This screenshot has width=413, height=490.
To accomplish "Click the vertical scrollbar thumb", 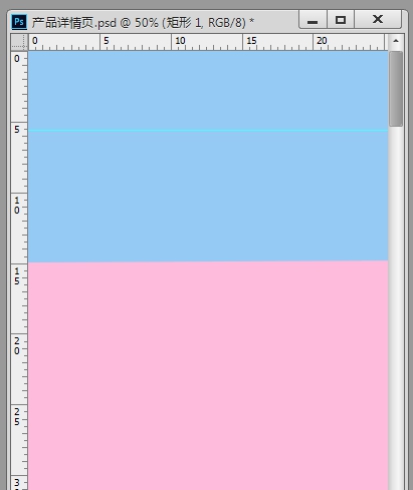I will 396,89.
